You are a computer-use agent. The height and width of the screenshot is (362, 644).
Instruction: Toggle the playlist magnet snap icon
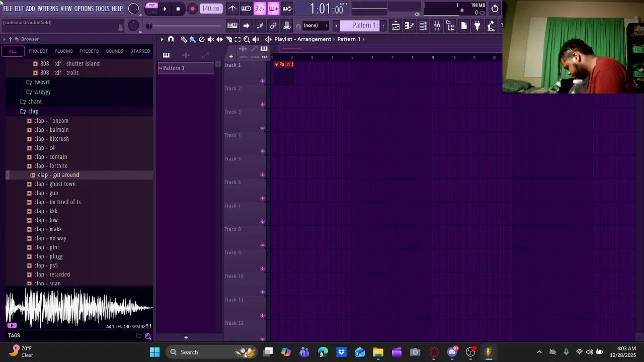[171, 39]
